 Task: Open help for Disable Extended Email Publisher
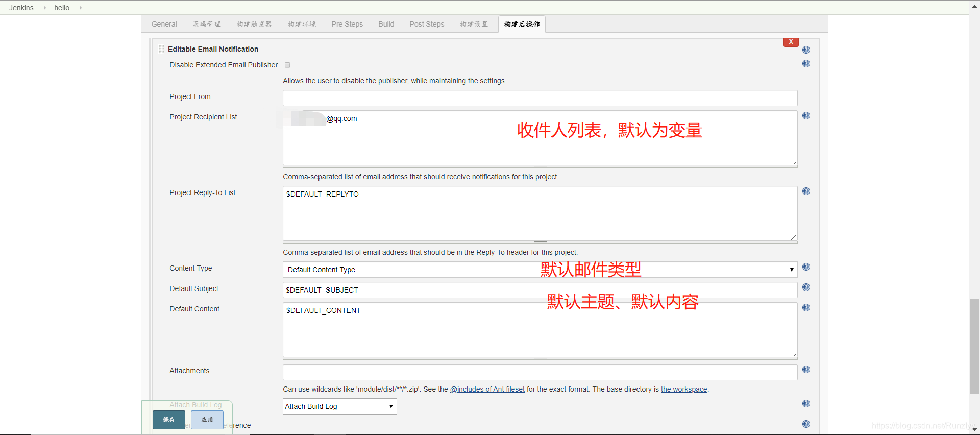806,64
